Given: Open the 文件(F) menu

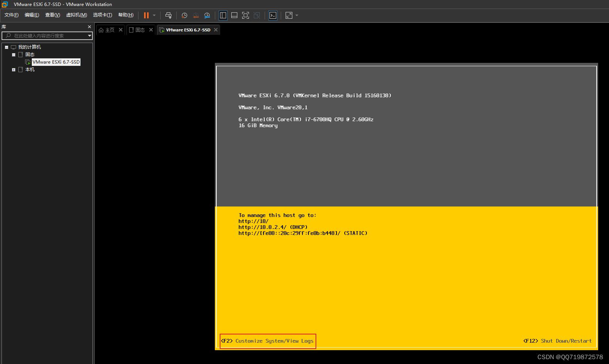Looking at the screenshot, I should 12,15.
